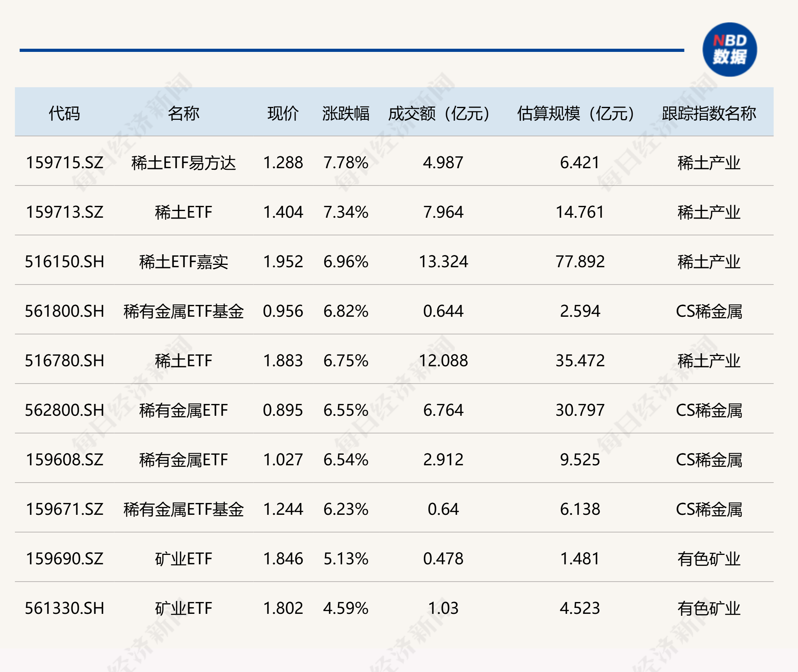The height and width of the screenshot is (672, 798).
Task: Select the 矿业ETF row for 159690.SZ
Action: coord(183,559)
